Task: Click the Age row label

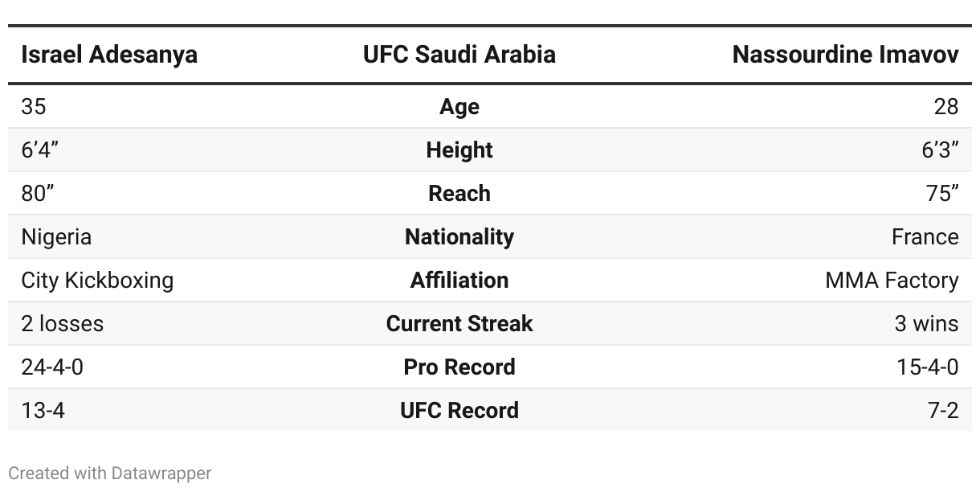Action: [x=459, y=107]
